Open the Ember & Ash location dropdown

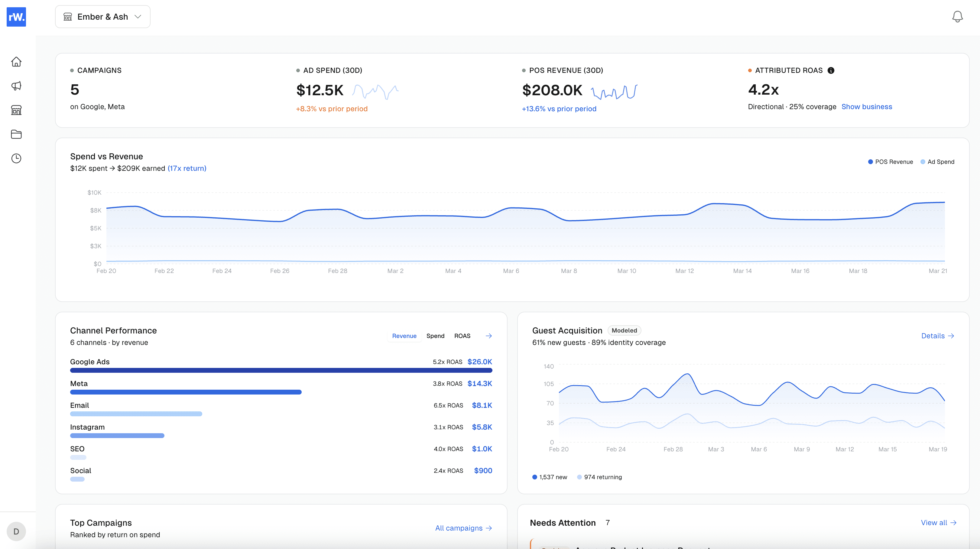(x=102, y=16)
